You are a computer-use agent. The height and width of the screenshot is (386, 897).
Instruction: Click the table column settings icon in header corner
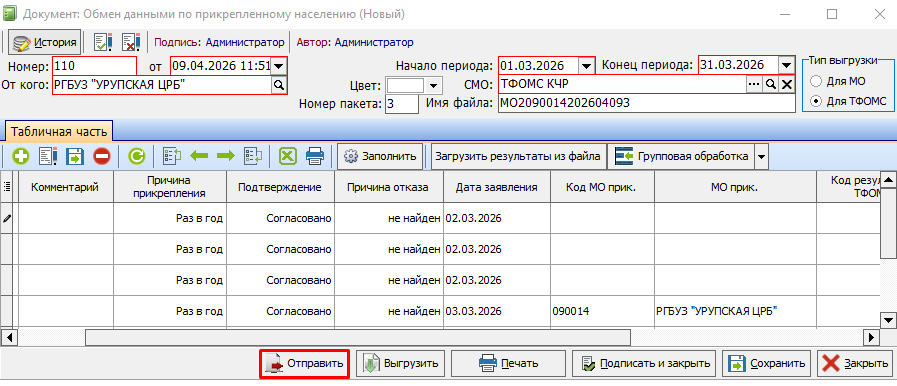tap(7, 186)
